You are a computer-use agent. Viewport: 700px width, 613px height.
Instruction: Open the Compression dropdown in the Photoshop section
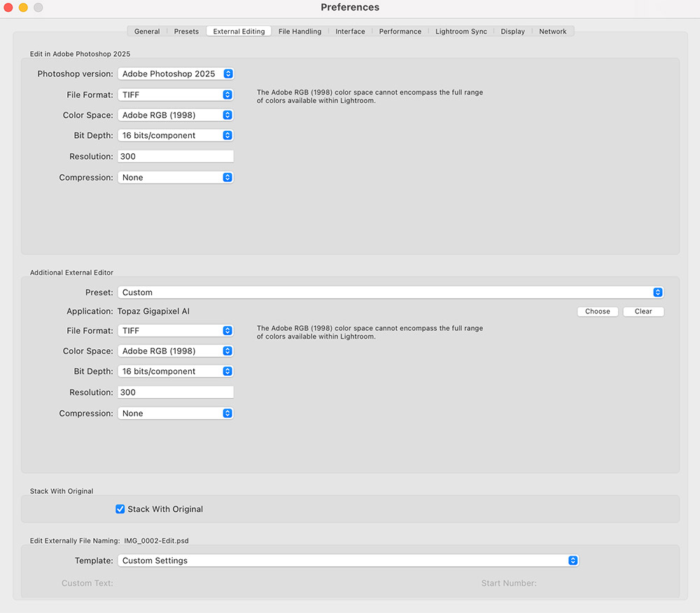point(175,177)
